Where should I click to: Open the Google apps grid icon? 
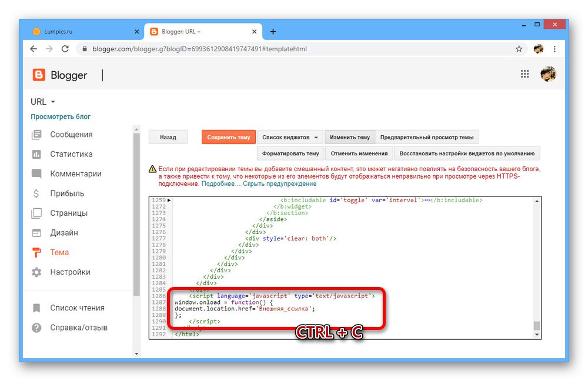(524, 74)
